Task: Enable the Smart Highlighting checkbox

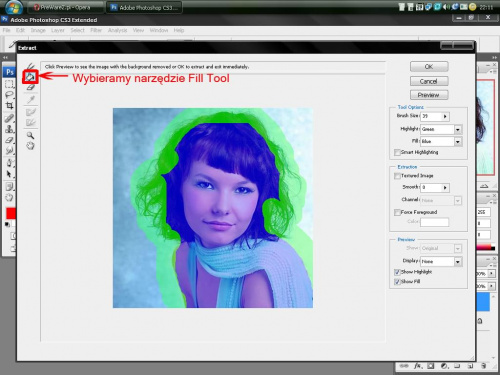Action: [397, 152]
